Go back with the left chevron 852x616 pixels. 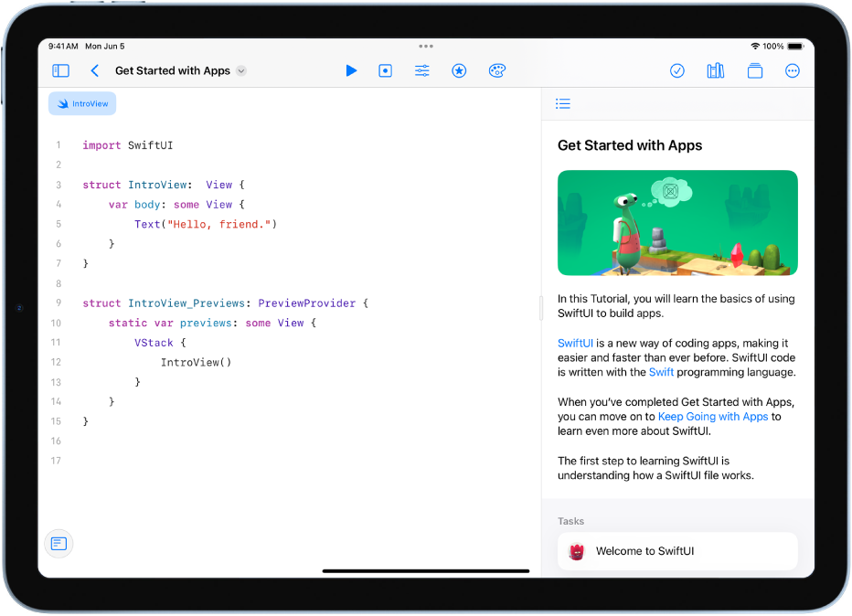pyautogui.click(x=94, y=70)
